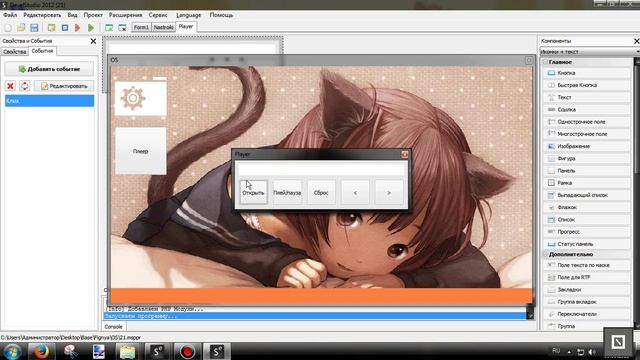Select the Клик event in the list
Image resolution: width=640 pixels, height=360 pixels.
coord(49,101)
